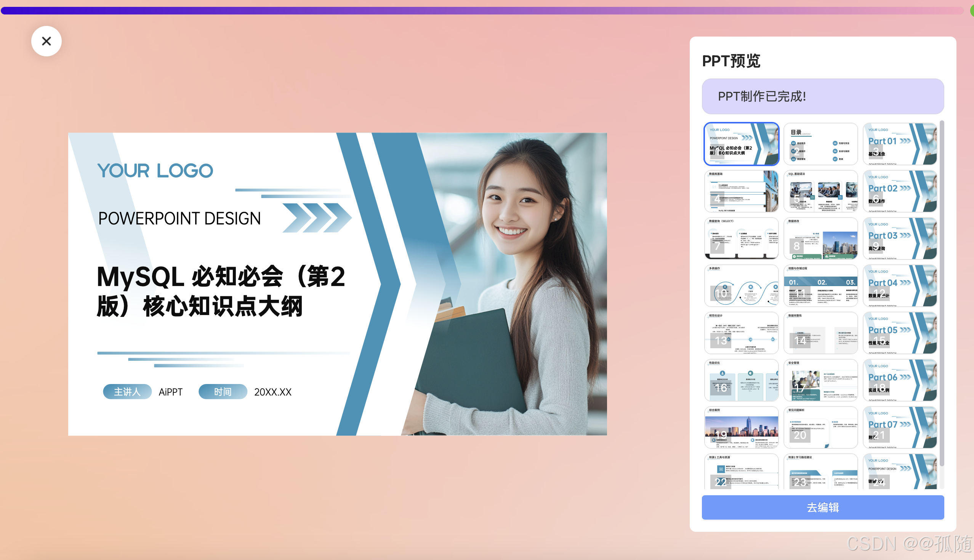Click the thumbnail list scrollbar
This screenshot has width=974, height=560.
click(942, 292)
